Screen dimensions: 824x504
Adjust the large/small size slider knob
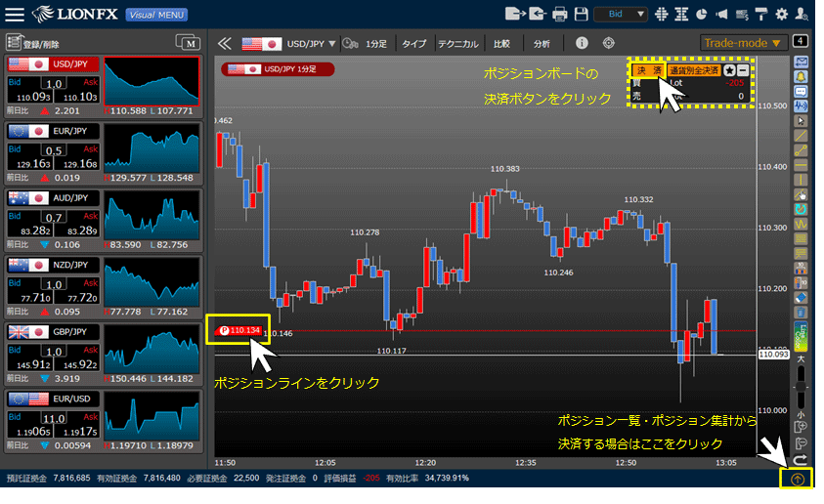(x=801, y=387)
